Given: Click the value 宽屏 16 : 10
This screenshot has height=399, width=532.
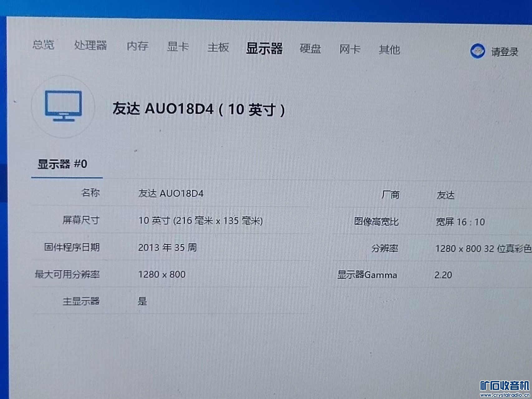Looking at the screenshot, I should coord(460,222).
